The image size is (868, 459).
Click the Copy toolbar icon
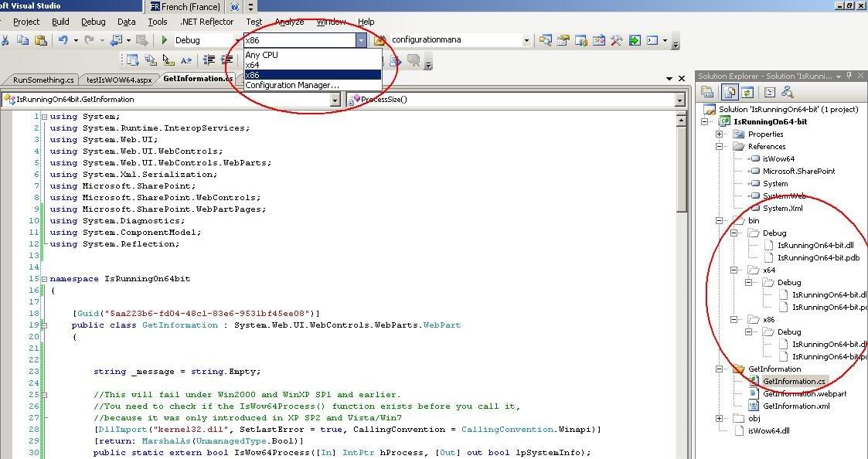[x=22, y=40]
